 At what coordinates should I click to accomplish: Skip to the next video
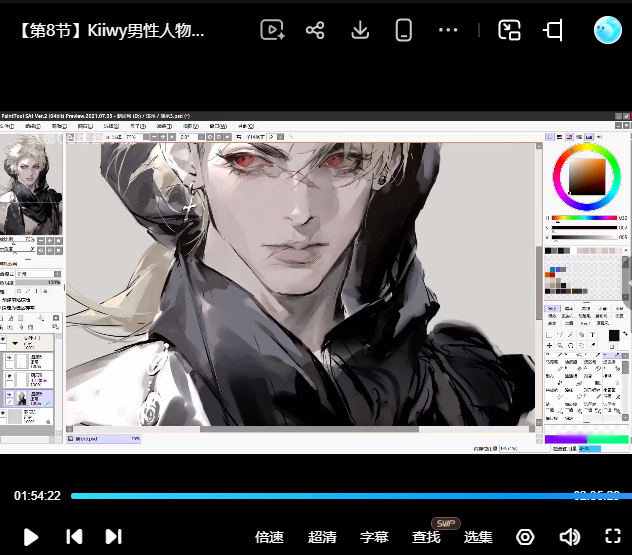click(x=113, y=537)
